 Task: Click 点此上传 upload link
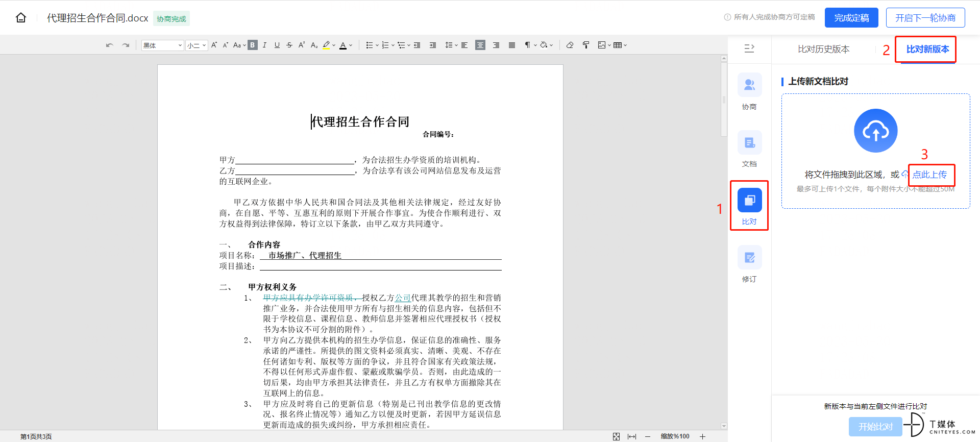tap(929, 175)
